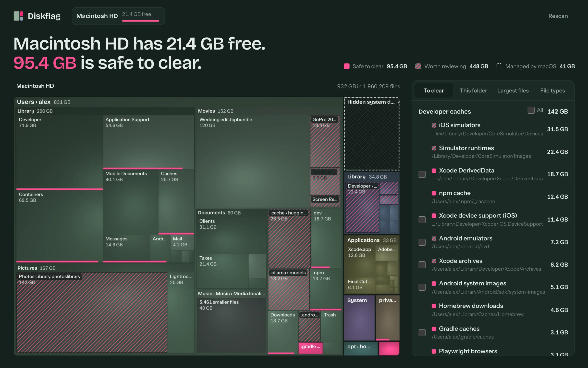Click the striped icon beside Simulator runtimes

[434, 148]
